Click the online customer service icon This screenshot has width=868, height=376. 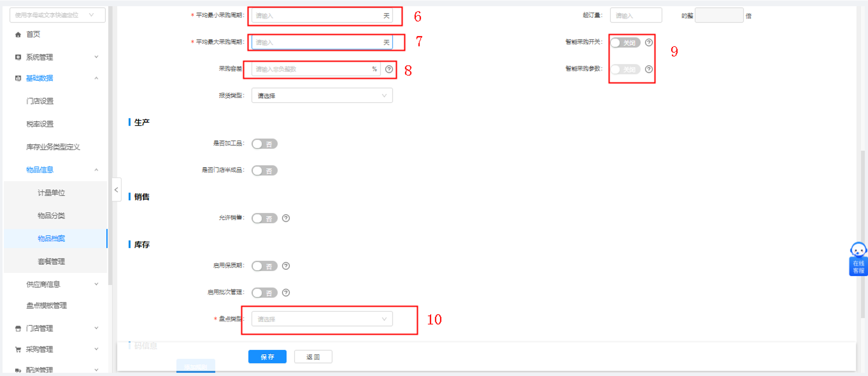point(858,258)
